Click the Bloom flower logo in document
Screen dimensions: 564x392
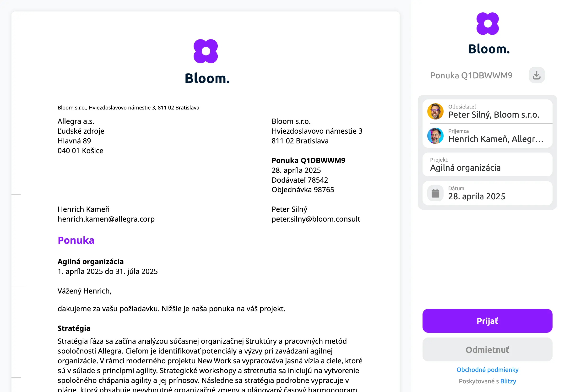coord(205,51)
